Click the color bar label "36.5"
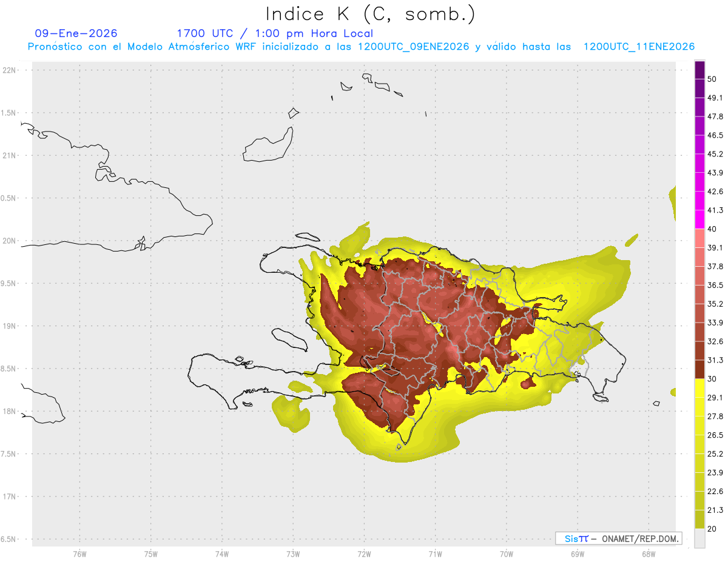 tap(715, 285)
